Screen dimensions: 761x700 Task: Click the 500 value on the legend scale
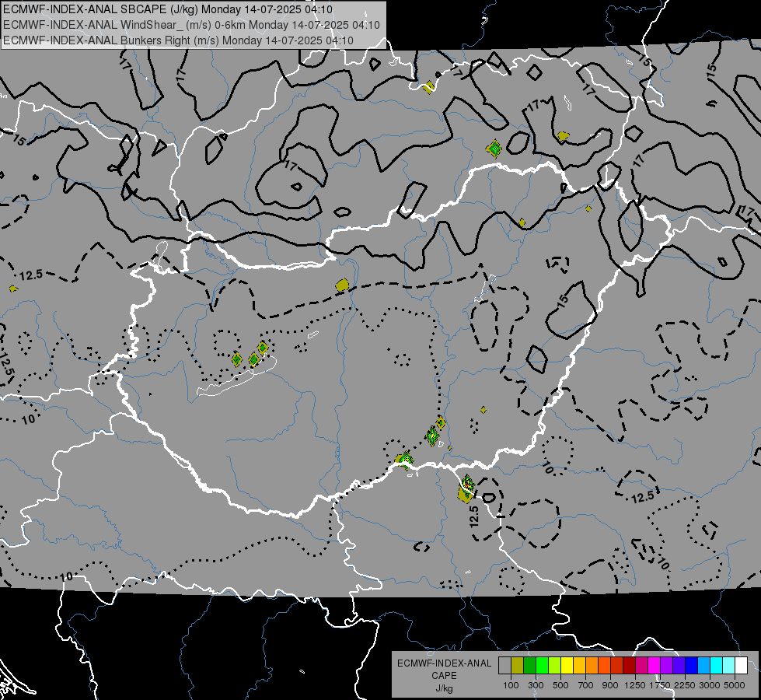560,685
